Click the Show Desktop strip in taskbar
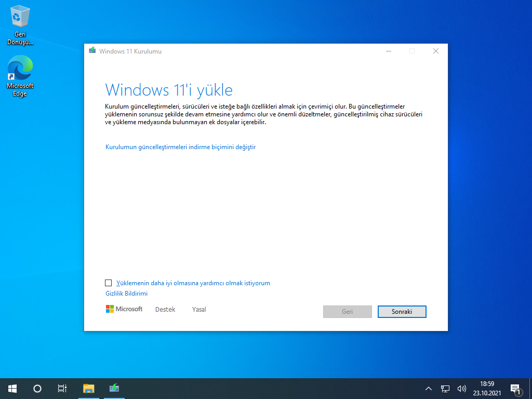The image size is (532, 399). (x=530, y=389)
